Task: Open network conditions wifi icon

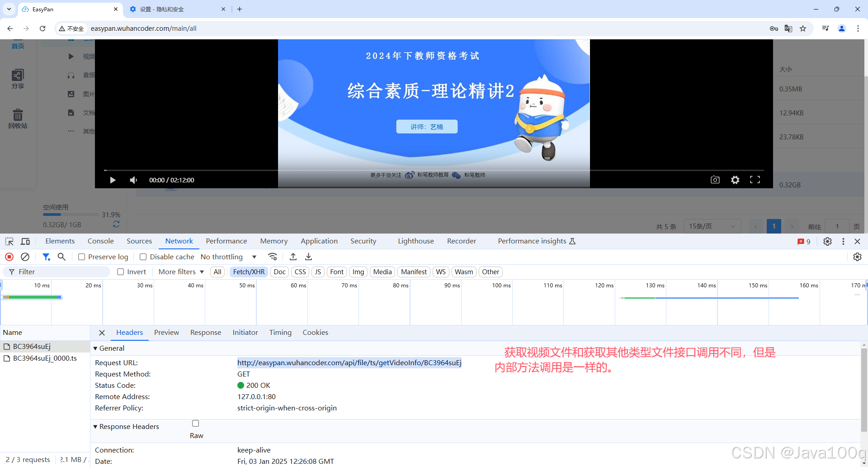Action: click(273, 257)
